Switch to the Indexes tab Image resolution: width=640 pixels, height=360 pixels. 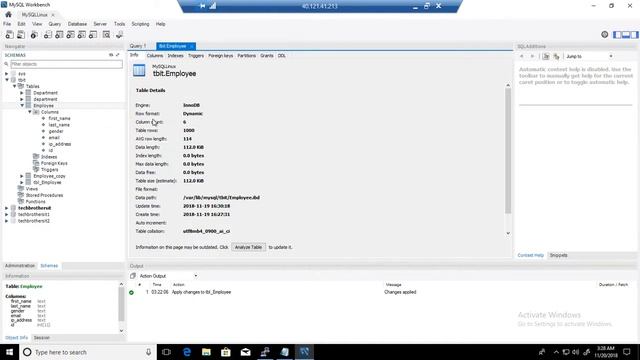pos(176,56)
